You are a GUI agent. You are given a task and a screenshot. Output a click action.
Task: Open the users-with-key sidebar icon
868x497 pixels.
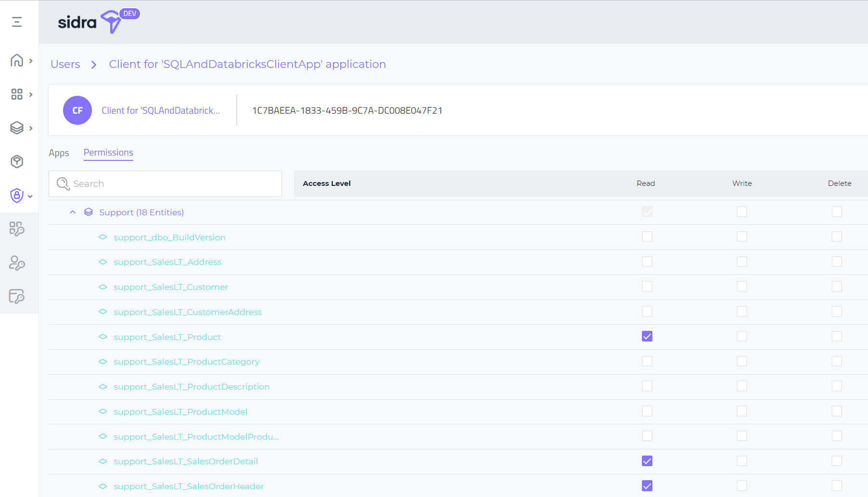point(17,263)
